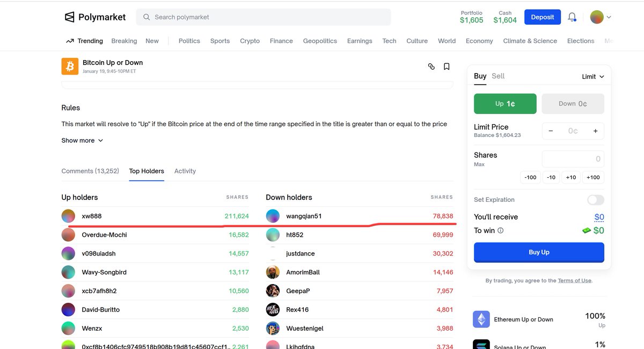Click the To win info icon
644x349 pixels.
click(x=501, y=230)
